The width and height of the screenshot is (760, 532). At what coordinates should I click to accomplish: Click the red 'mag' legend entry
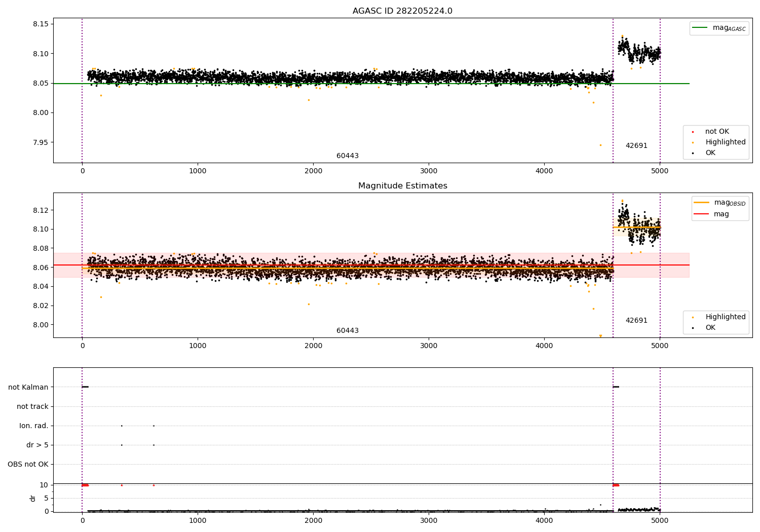(x=712, y=214)
